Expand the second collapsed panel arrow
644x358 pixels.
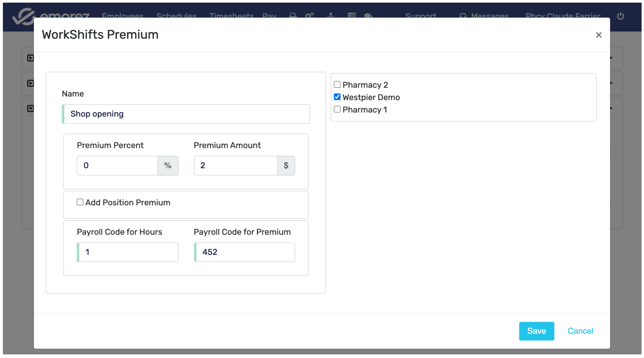(x=30, y=83)
